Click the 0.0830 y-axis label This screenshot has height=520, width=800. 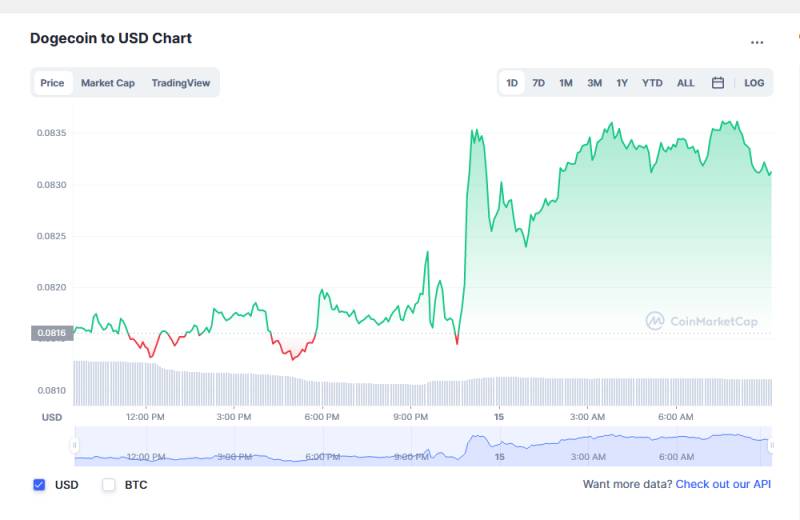coord(52,185)
